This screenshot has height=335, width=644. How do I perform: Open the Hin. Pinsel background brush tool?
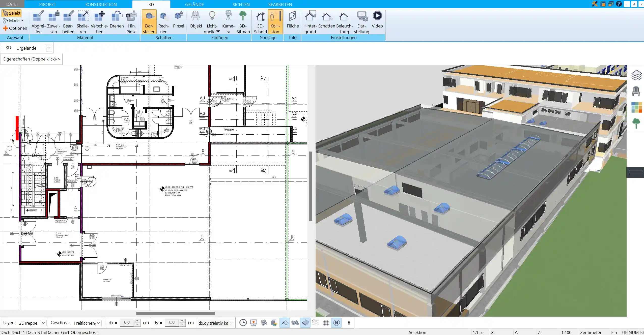point(132,22)
